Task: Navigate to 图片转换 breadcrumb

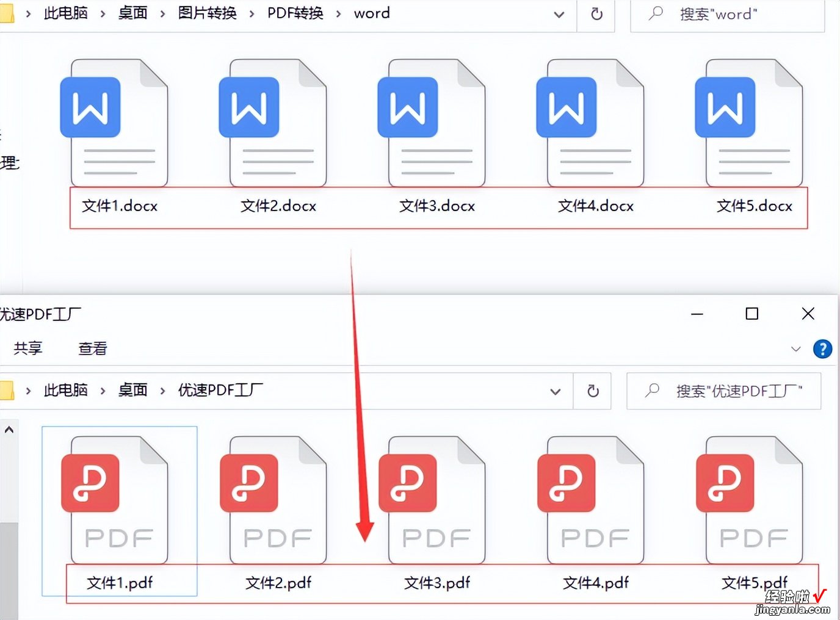Action: [207, 13]
